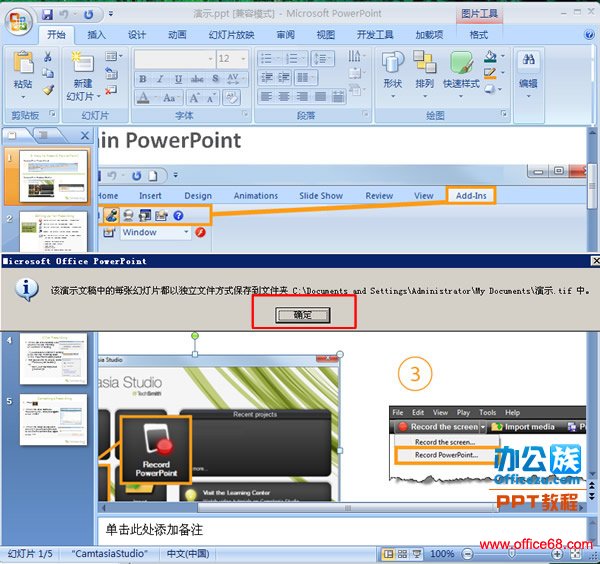
Task: Click the Paste clipboard icon
Action: click(x=23, y=62)
